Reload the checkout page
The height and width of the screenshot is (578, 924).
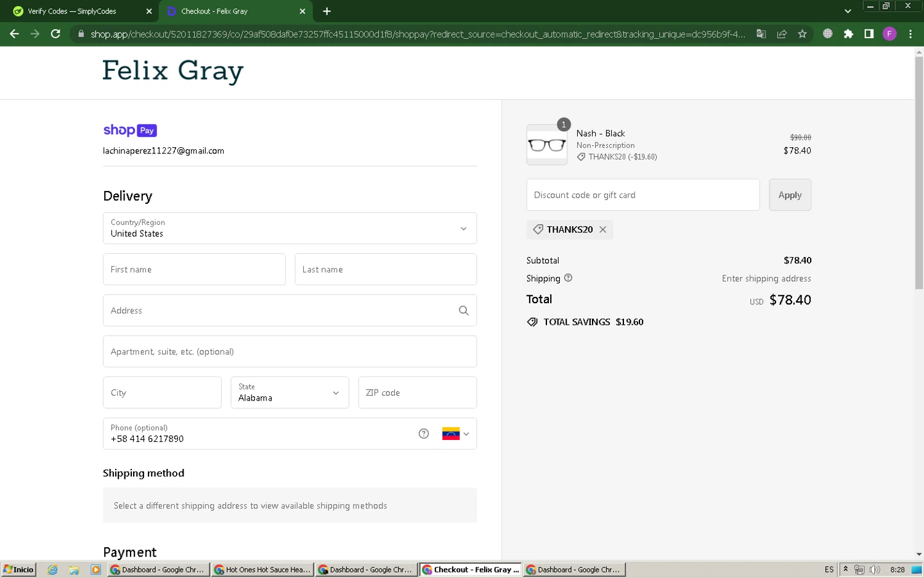pos(55,34)
